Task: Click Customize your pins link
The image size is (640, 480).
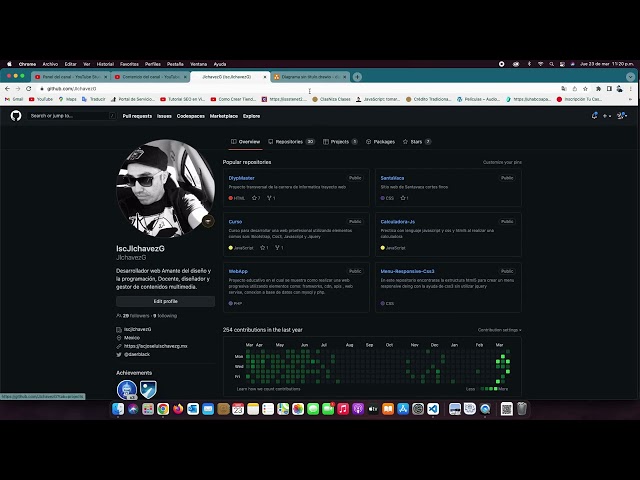Action: click(502, 162)
